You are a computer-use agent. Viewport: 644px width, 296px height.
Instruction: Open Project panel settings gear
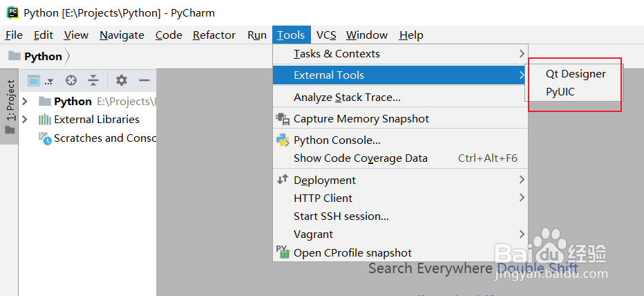tap(121, 80)
